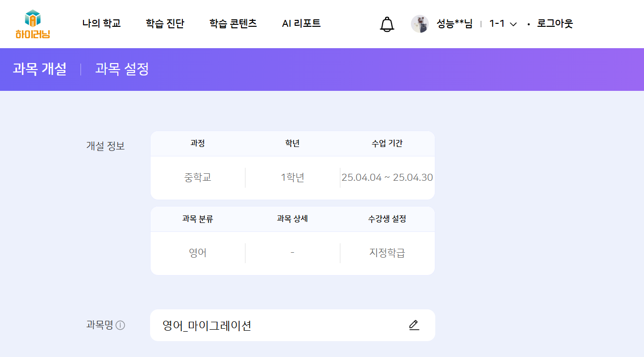Open the 학습 진단 menu
644x357 pixels.
(x=165, y=24)
